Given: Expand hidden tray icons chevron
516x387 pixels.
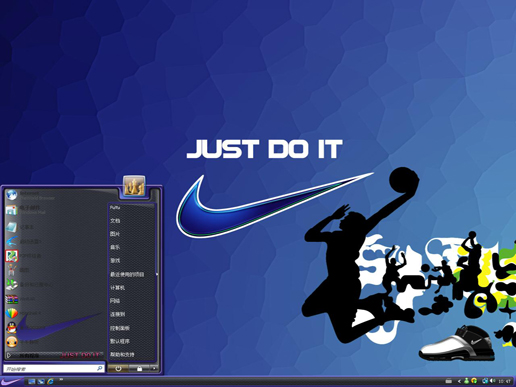Looking at the screenshot, I should [x=459, y=381].
